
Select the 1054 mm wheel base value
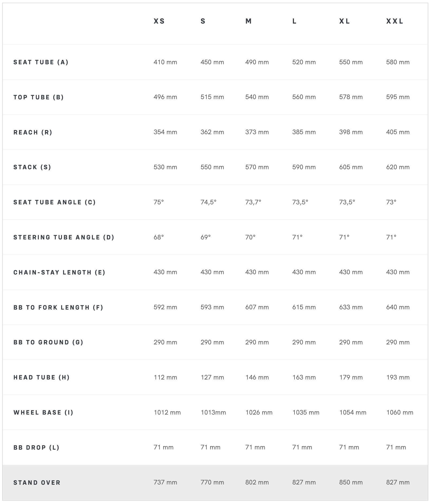[x=353, y=412]
